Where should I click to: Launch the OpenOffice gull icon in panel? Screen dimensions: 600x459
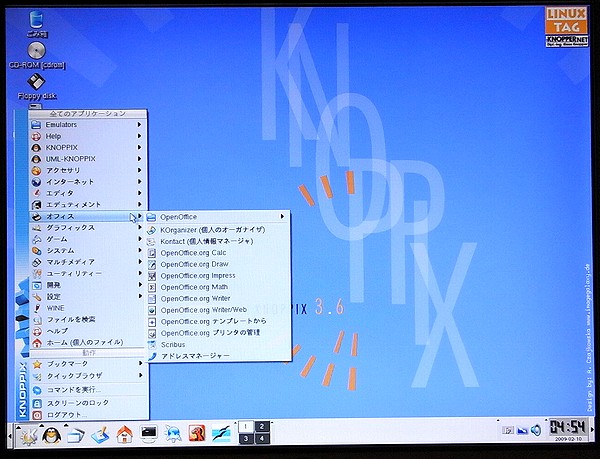click(x=221, y=435)
